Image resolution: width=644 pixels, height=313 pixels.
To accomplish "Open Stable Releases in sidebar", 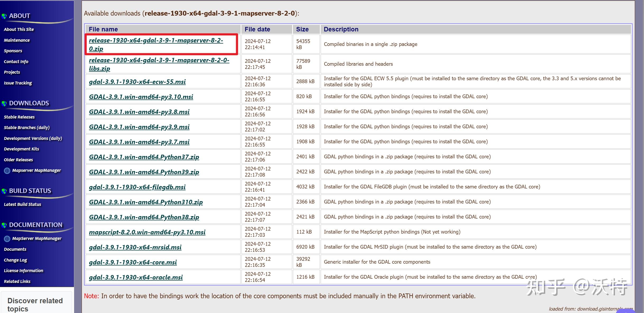I will (x=19, y=117).
